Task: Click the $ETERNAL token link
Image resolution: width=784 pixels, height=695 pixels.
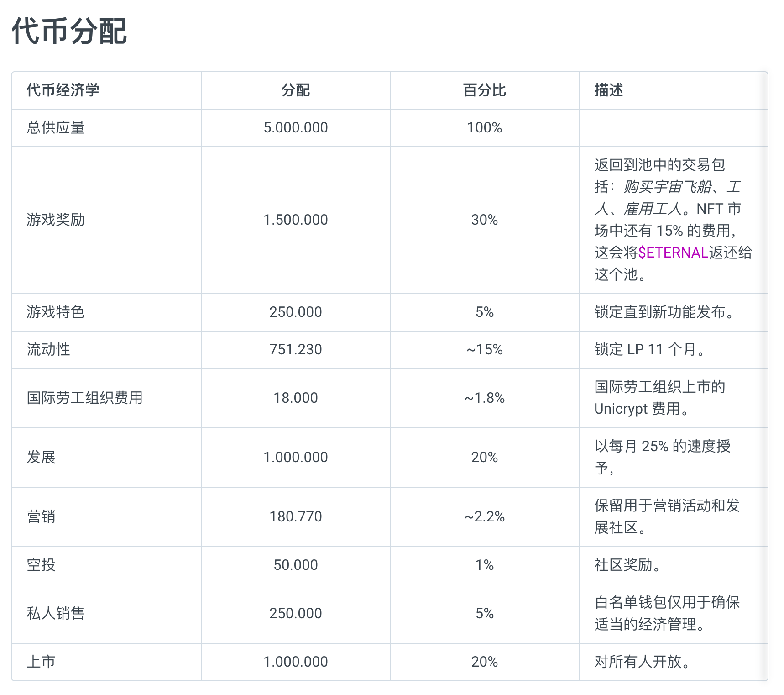Action: tap(673, 253)
